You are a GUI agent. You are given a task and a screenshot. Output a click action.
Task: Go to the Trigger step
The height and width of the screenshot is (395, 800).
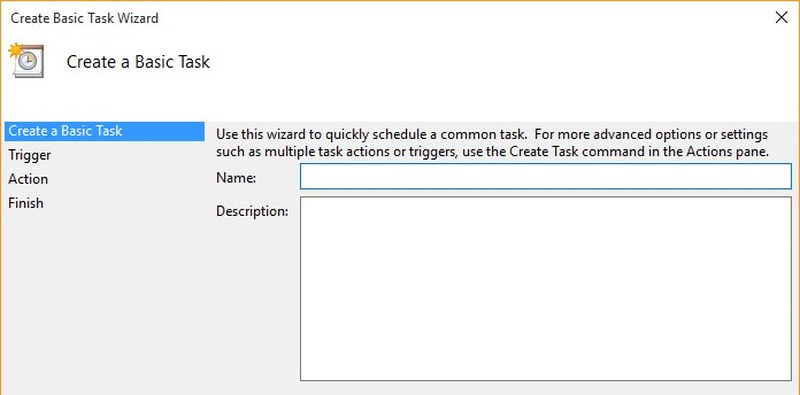click(30, 155)
